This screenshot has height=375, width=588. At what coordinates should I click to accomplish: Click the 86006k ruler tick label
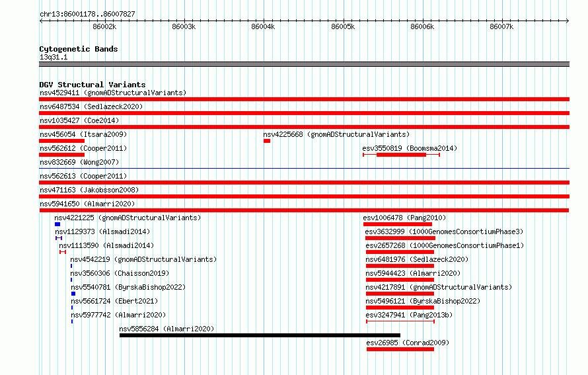click(422, 26)
